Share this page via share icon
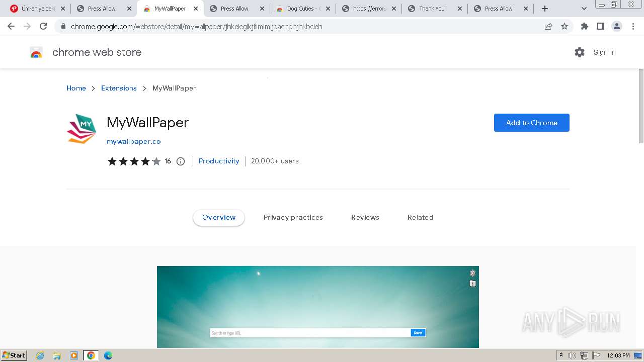The height and width of the screenshot is (362, 644). tap(548, 26)
